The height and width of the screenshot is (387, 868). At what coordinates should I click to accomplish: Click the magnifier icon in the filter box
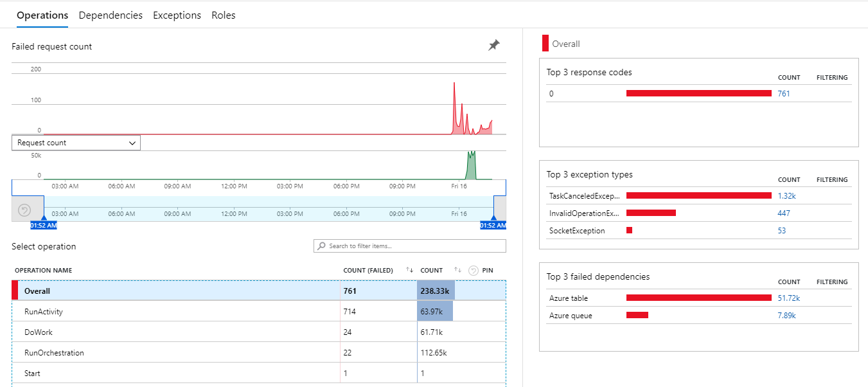tap(321, 246)
